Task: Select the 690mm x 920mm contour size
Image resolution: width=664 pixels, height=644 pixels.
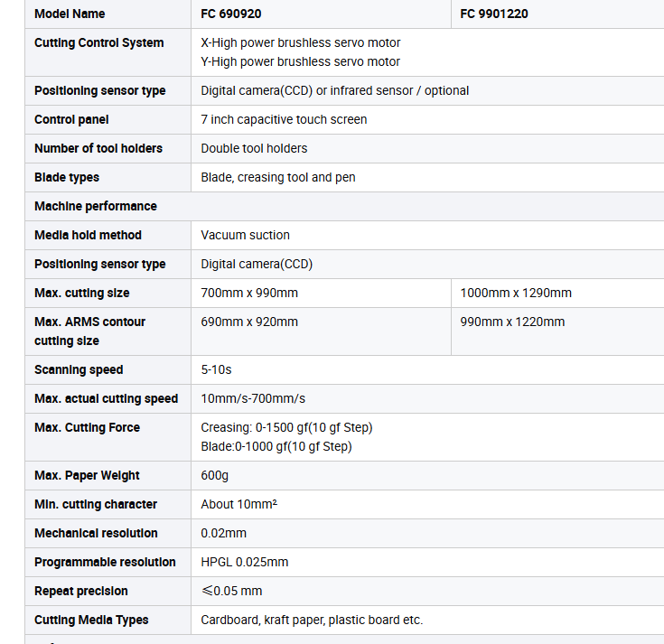Action: point(249,322)
